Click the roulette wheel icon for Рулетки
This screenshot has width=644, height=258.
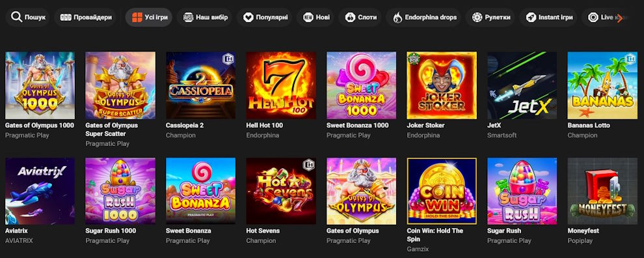click(x=477, y=18)
